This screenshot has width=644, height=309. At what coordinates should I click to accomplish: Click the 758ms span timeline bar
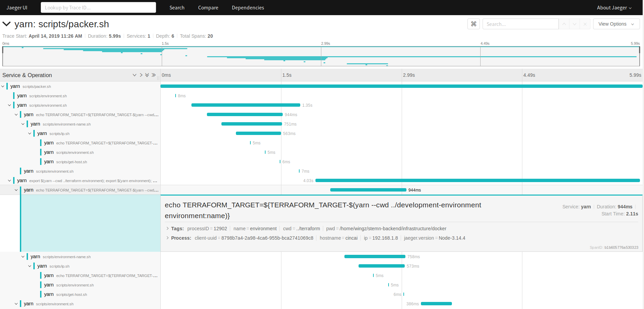375,257
